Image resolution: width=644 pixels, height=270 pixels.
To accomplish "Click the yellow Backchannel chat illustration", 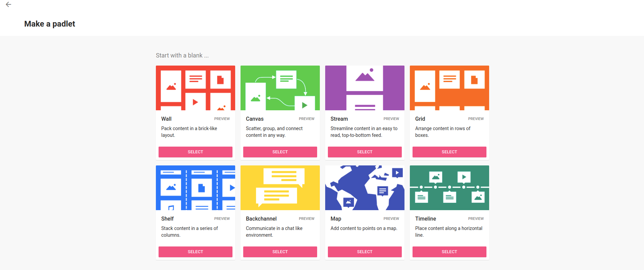I will click(280, 188).
